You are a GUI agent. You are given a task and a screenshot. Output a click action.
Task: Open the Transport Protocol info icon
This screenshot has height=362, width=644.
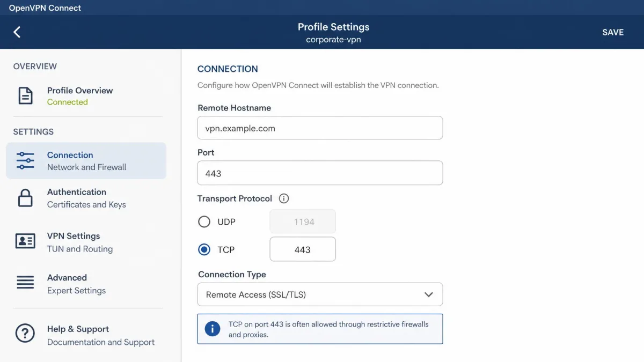click(x=284, y=198)
